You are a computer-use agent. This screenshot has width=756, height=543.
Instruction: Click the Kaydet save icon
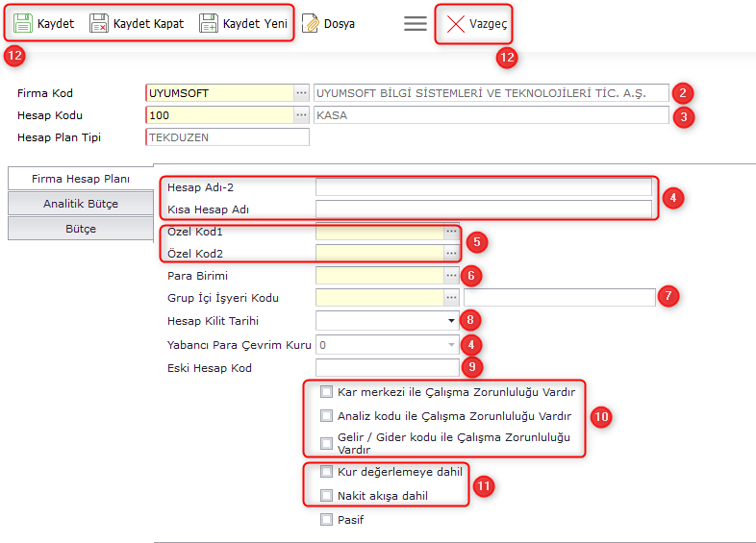pos(23,23)
